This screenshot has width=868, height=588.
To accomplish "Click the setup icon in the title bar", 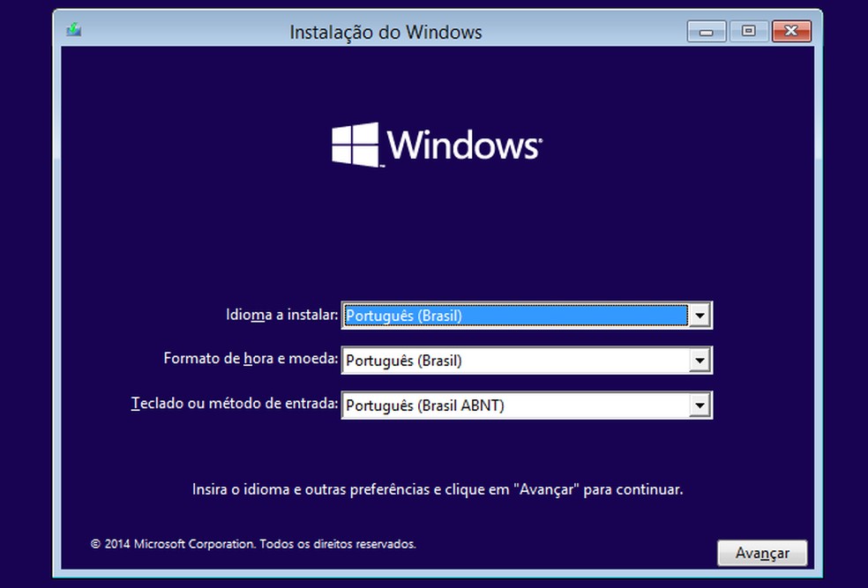I will coord(74,29).
